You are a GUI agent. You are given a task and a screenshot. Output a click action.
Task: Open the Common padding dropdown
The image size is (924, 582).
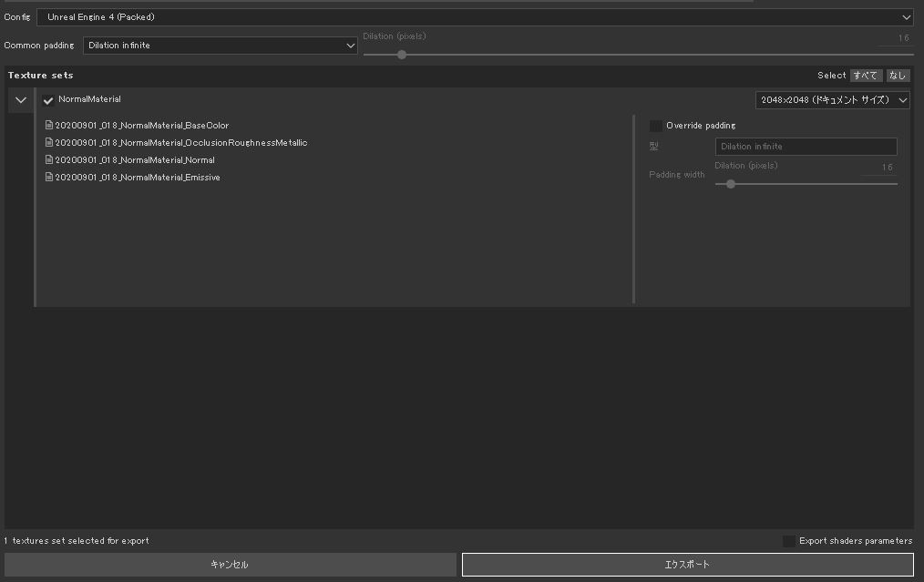click(220, 46)
